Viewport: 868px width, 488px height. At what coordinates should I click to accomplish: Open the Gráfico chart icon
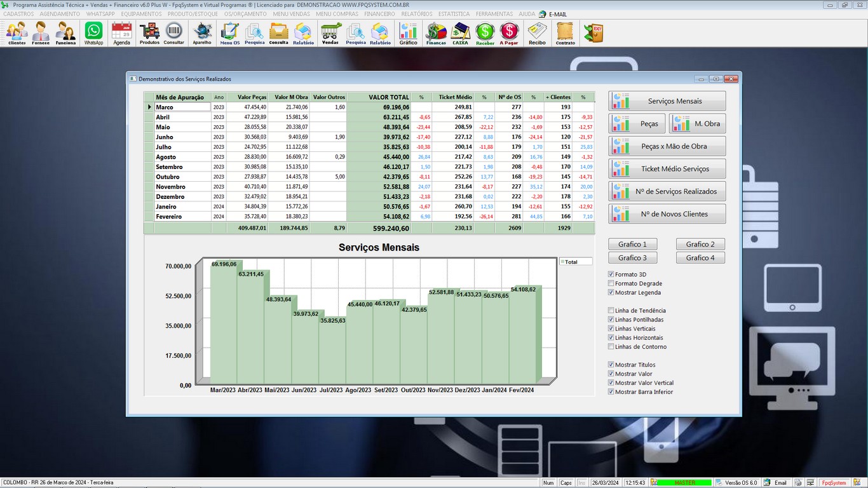click(x=408, y=33)
